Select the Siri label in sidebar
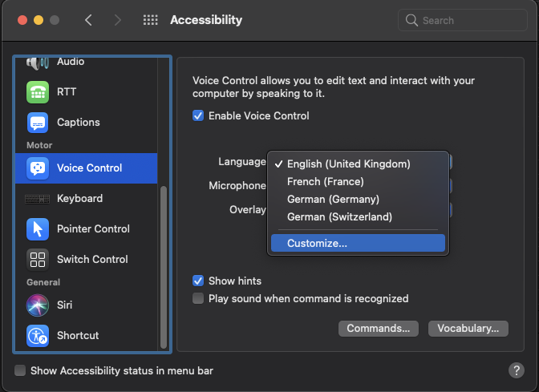This screenshot has height=392, width=539. coord(65,305)
